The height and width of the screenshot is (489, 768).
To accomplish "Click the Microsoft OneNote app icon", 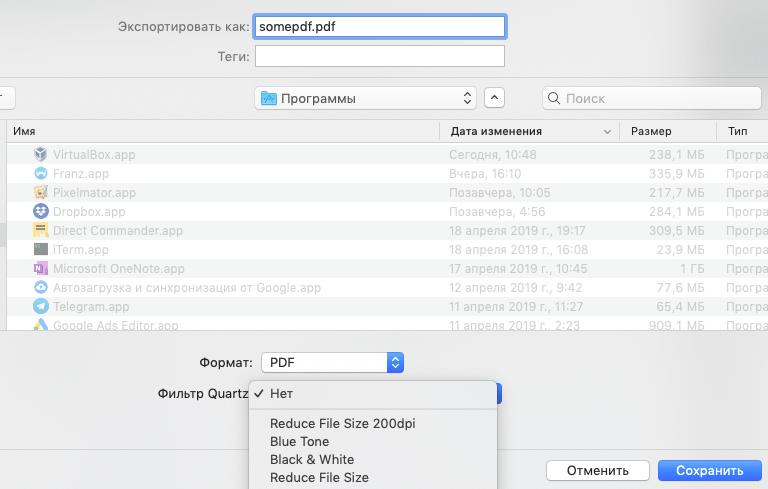I will click(x=41, y=269).
